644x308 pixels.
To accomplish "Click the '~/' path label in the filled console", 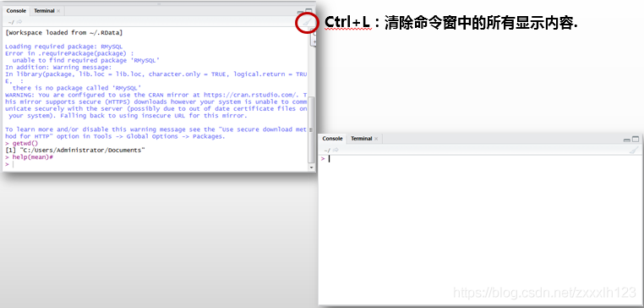I will tap(11, 22).
